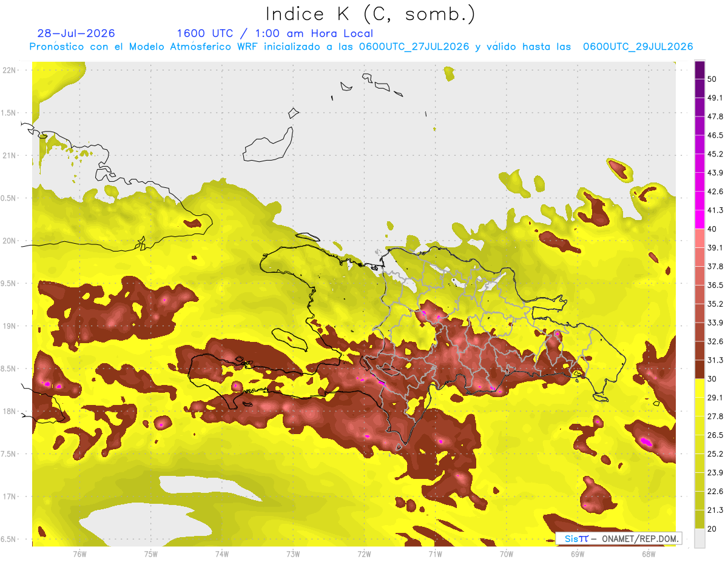Click the "75W" longitude label

[150, 554]
